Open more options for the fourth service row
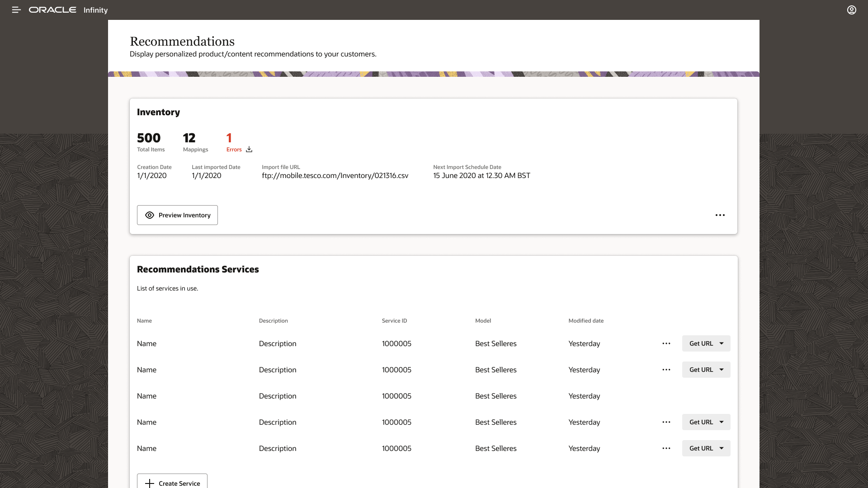Screen dimensions: 868x488 coord(666,422)
